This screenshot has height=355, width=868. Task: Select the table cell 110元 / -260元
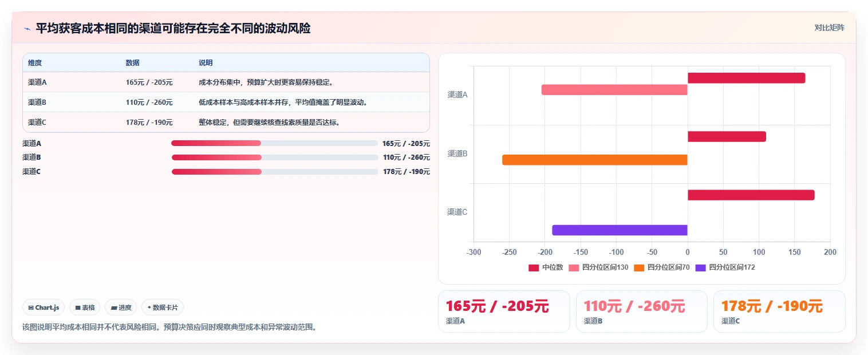coord(149,102)
